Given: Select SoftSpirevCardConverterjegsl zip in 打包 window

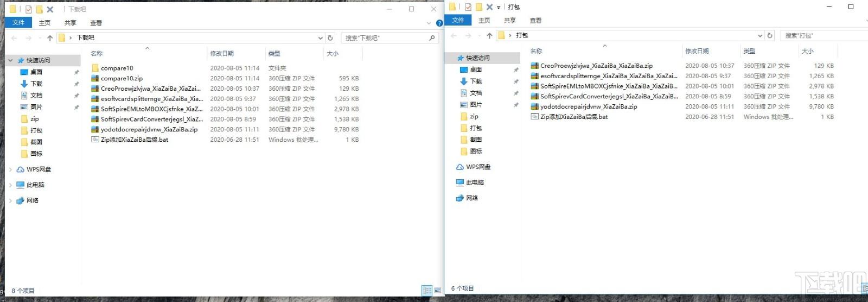Looking at the screenshot, I should tap(609, 97).
